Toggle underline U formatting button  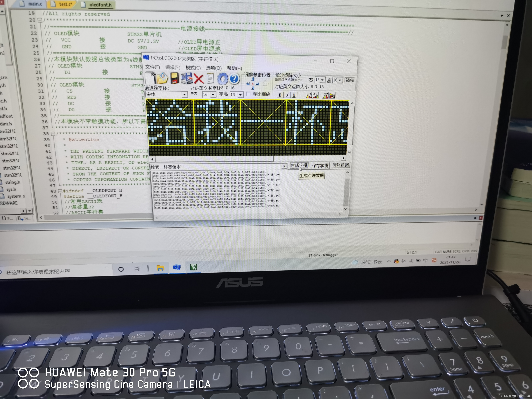tap(294, 95)
